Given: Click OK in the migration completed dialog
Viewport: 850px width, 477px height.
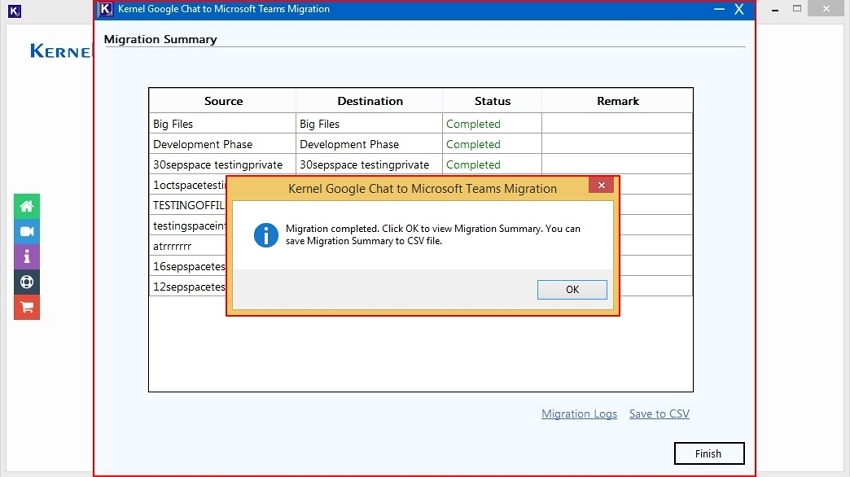Looking at the screenshot, I should 572,289.
